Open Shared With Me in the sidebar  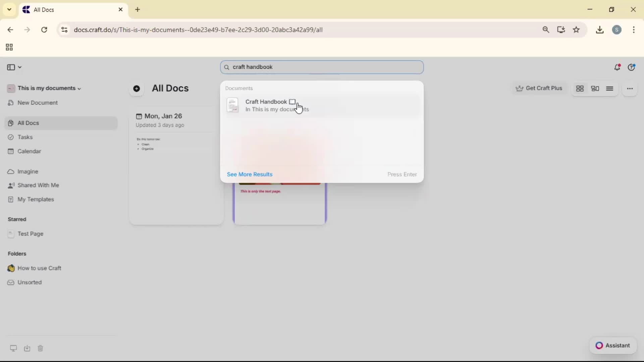(x=38, y=185)
